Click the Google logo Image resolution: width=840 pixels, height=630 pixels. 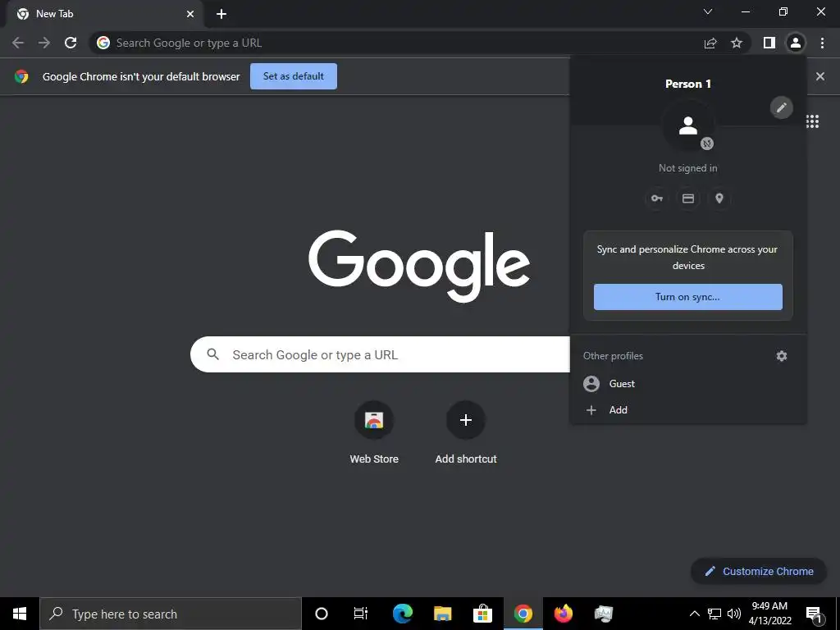click(419, 267)
